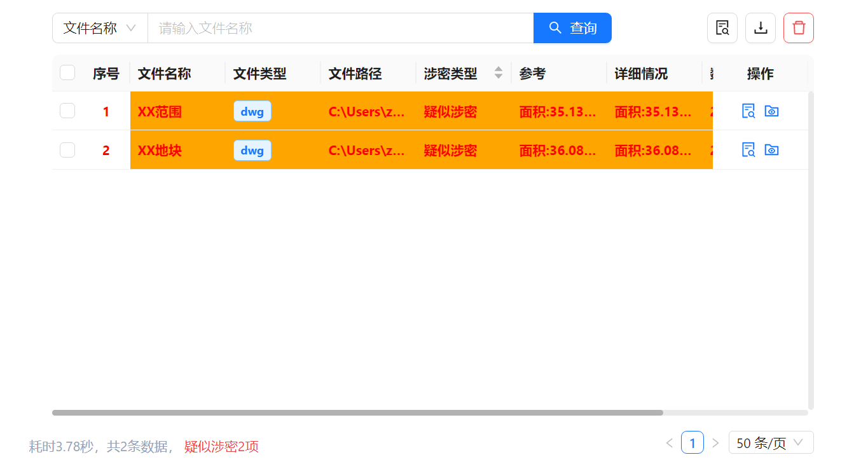Sort by 涉密类型 using the sort arrows

coord(498,73)
